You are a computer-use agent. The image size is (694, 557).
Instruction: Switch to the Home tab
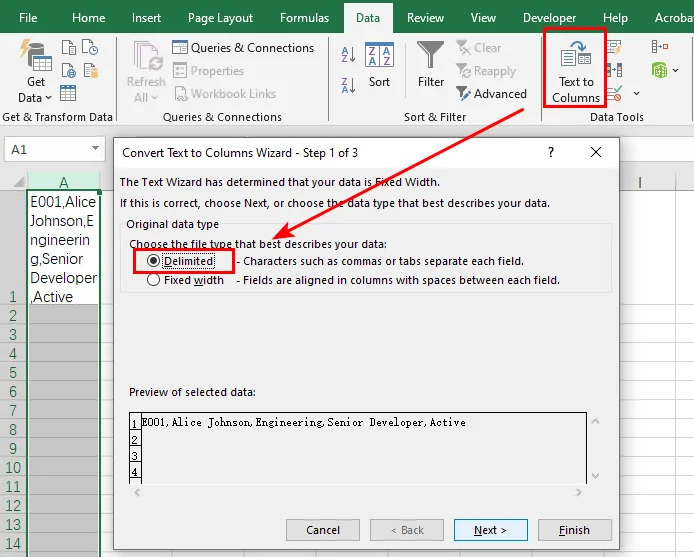(x=89, y=18)
